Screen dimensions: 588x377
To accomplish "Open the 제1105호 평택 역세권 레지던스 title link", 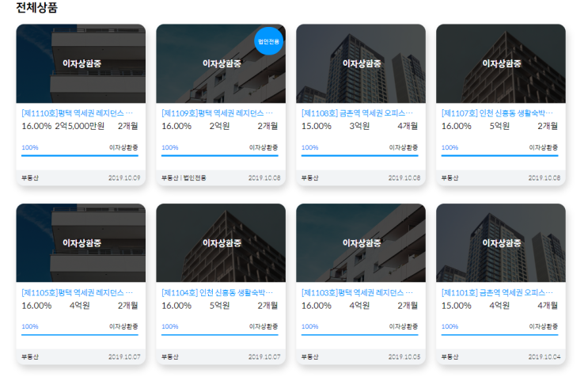I will (x=78, y=292).
